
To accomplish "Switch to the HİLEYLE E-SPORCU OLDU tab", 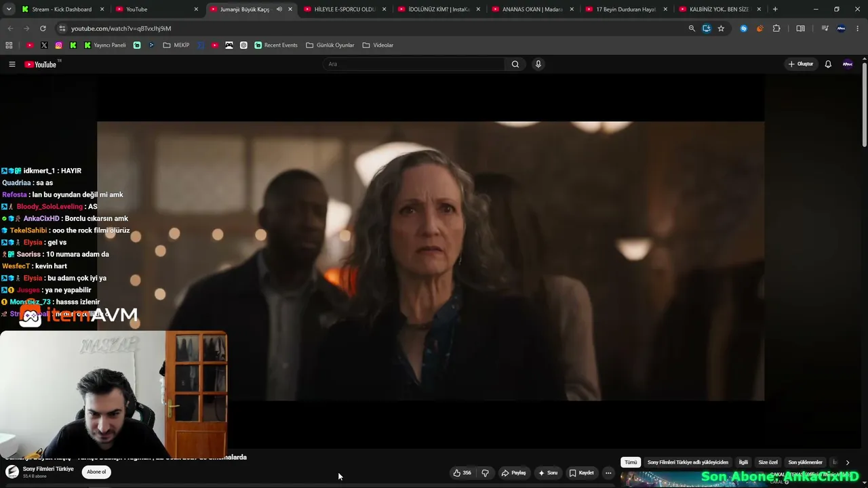I will (345, 9).
